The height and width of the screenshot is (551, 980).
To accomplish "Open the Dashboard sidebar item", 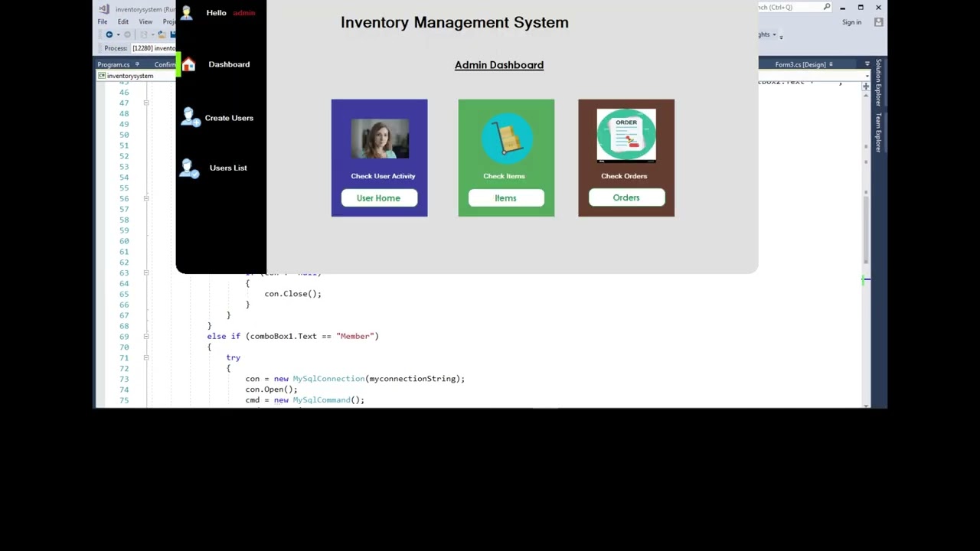I will point(229,64).
